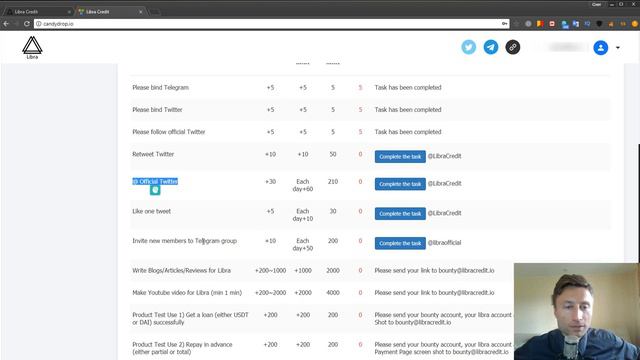Viewport: 640px width, 360px height.
Task: Click 'Task has been completed' for bind Telegram
Action: point(408,87)
